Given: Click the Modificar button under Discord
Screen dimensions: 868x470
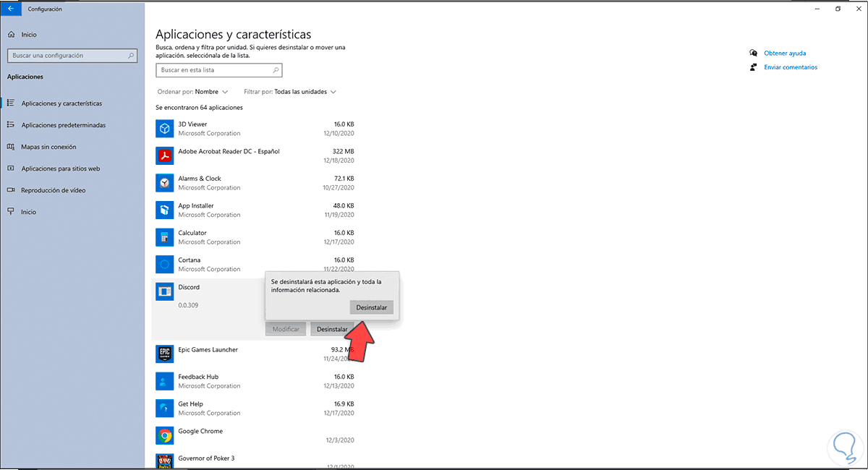Looking at the screenshot, I should coord(286,329).
